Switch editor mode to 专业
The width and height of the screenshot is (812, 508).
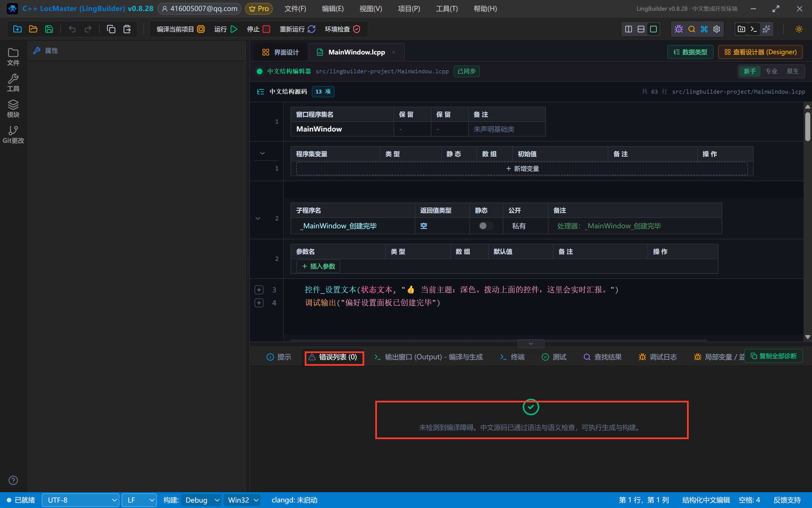pos(771,71)
